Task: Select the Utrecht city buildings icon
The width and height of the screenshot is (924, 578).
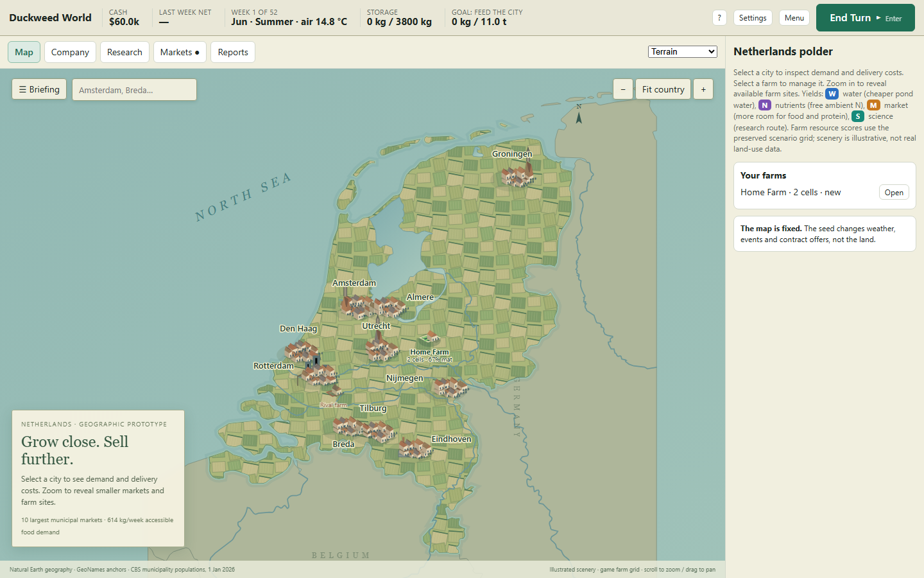Action: click(382, 349)
